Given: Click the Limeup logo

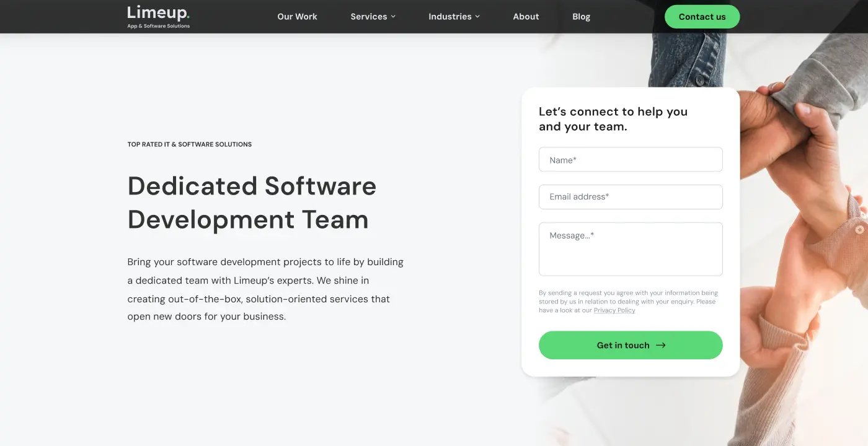Looking at the screenshot, I should click(158, 17).
